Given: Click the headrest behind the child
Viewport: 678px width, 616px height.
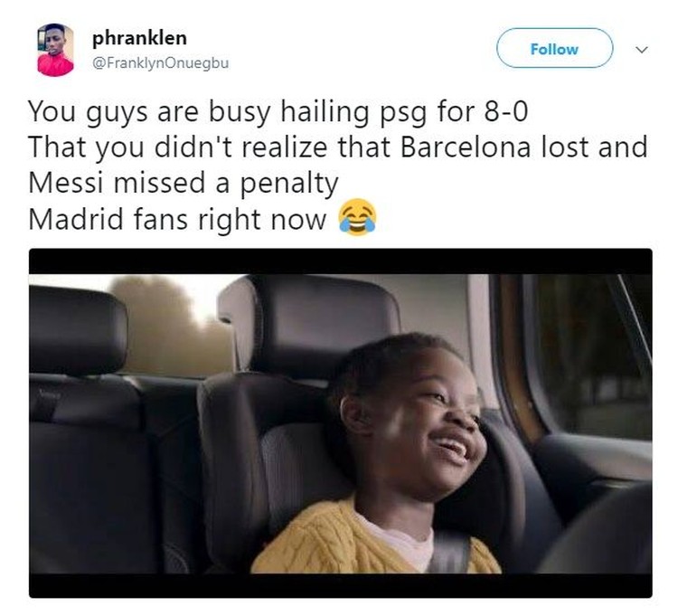Looking at the screenshot, I should 309,327.
